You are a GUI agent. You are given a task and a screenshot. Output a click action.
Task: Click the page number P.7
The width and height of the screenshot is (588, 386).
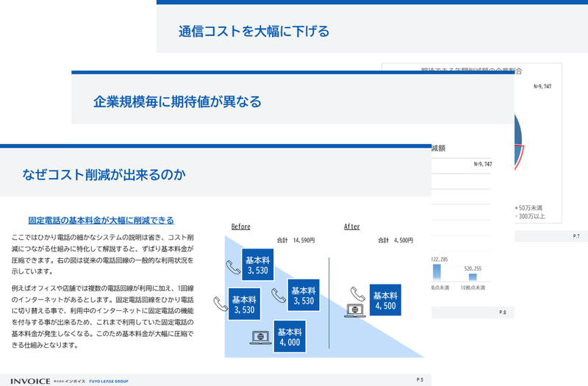[x=576, y=236]
